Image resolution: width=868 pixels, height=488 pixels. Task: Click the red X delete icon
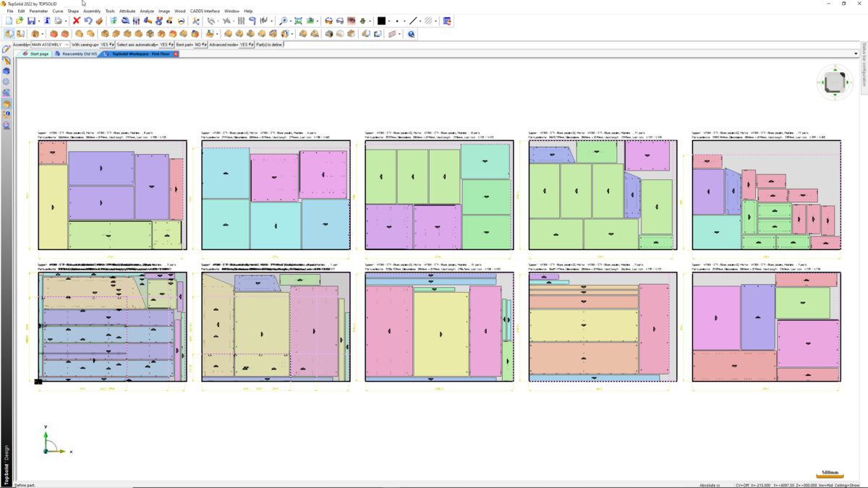tap(76, 21)
